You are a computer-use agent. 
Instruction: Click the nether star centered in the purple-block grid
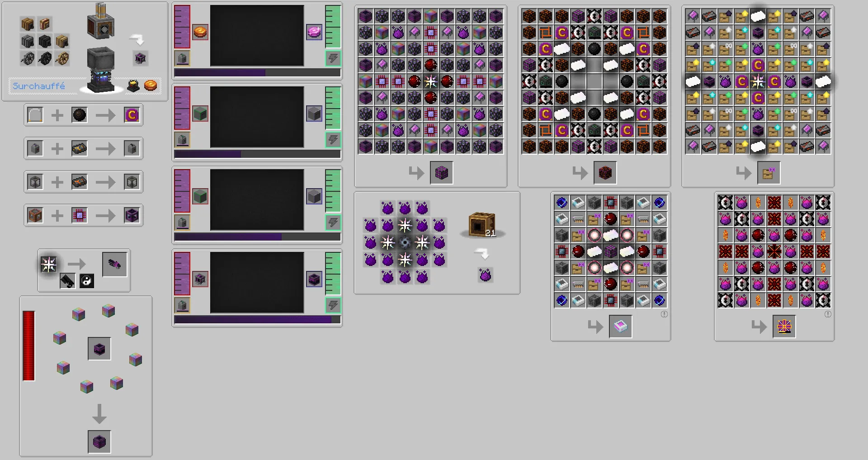[x=430, y=81]
